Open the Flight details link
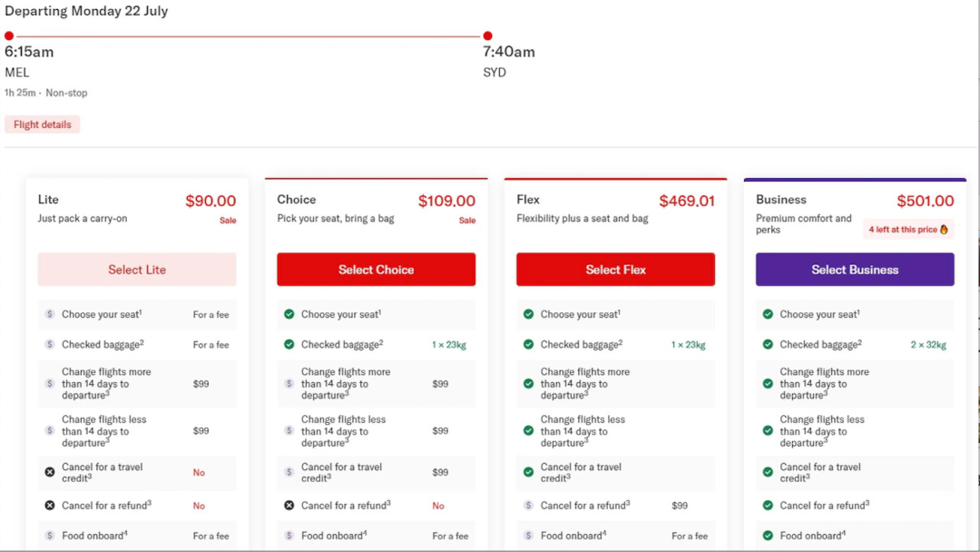 43,124
